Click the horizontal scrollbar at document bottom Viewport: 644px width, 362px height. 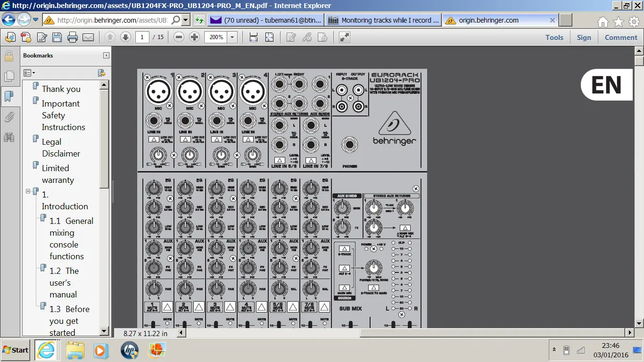click(x=405, y=333)
